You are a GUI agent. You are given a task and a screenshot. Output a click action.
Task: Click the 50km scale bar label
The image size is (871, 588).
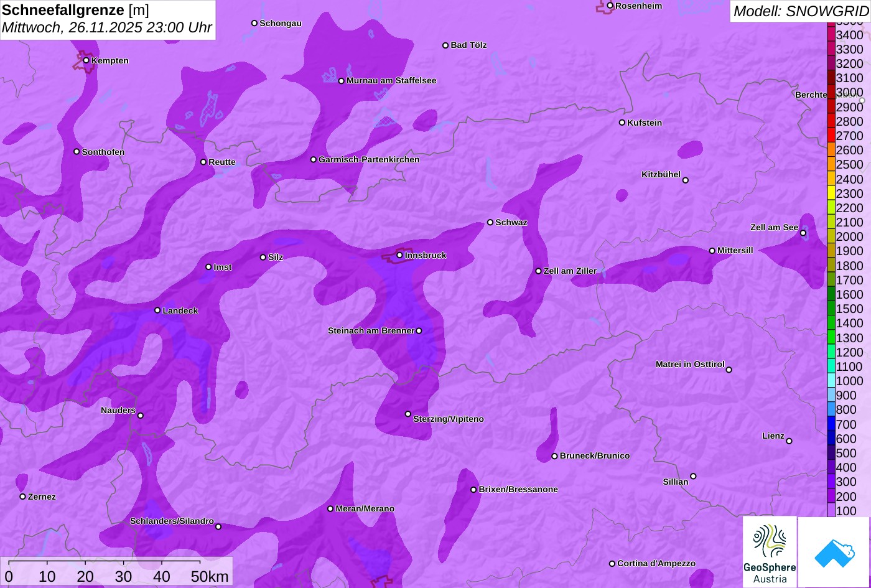[210, 576]
